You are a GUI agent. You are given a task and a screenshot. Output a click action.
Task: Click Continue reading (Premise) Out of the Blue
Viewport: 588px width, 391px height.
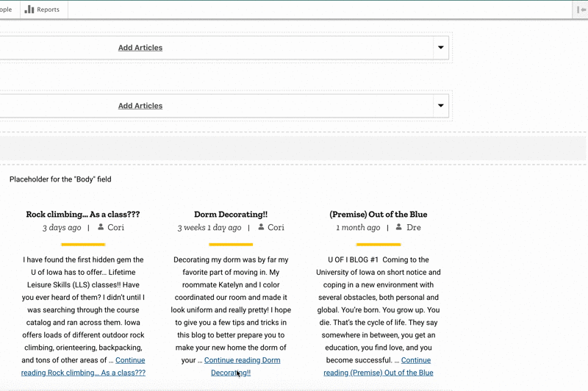tap(378, 366)
